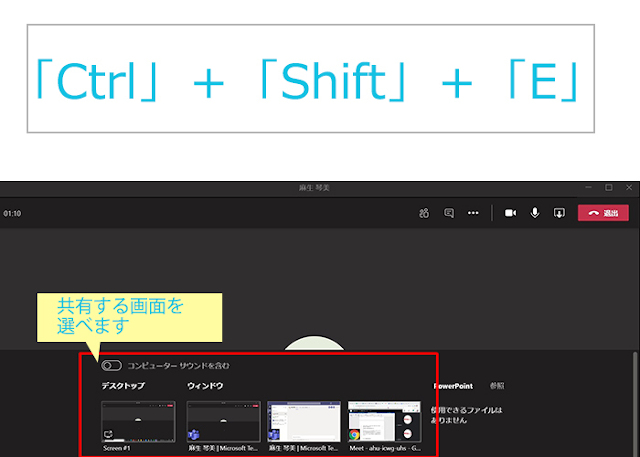
Task: Click the share tray vertical scrollbar
Action: (x=635, y=404)
